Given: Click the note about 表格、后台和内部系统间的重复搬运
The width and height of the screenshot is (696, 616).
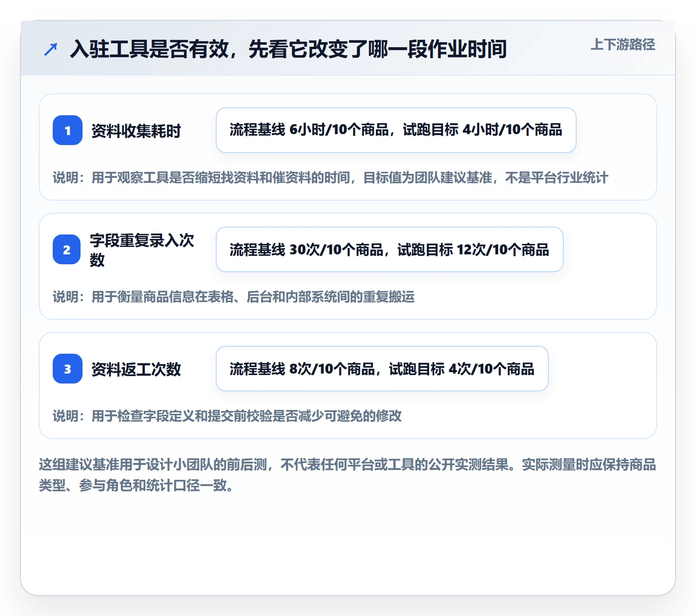Looking at the screenshot, I should point(234,297).
